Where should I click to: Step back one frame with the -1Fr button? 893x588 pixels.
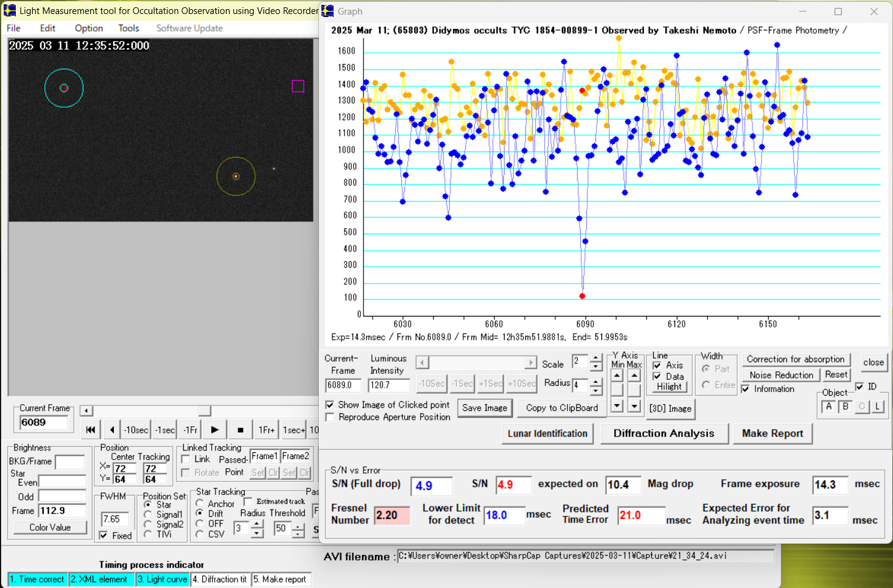[190, 430]
